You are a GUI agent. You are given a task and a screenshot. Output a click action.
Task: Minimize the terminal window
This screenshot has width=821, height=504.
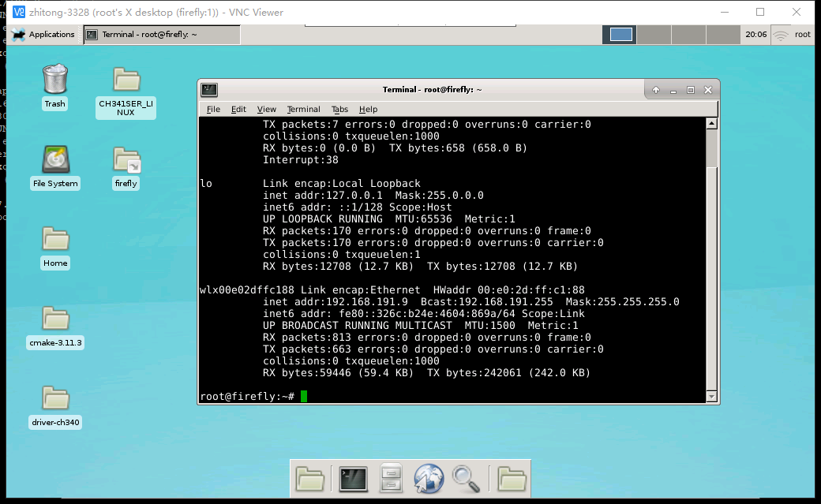pos(673,90)
